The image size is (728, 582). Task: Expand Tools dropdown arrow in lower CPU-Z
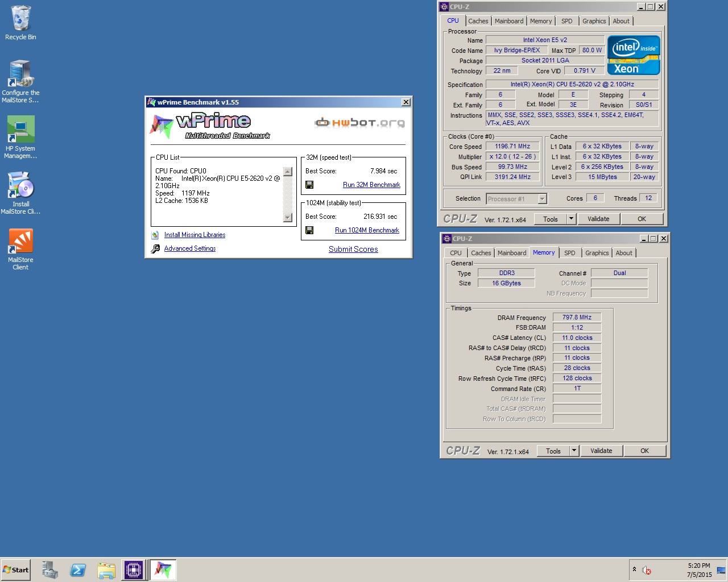point(574,451)
